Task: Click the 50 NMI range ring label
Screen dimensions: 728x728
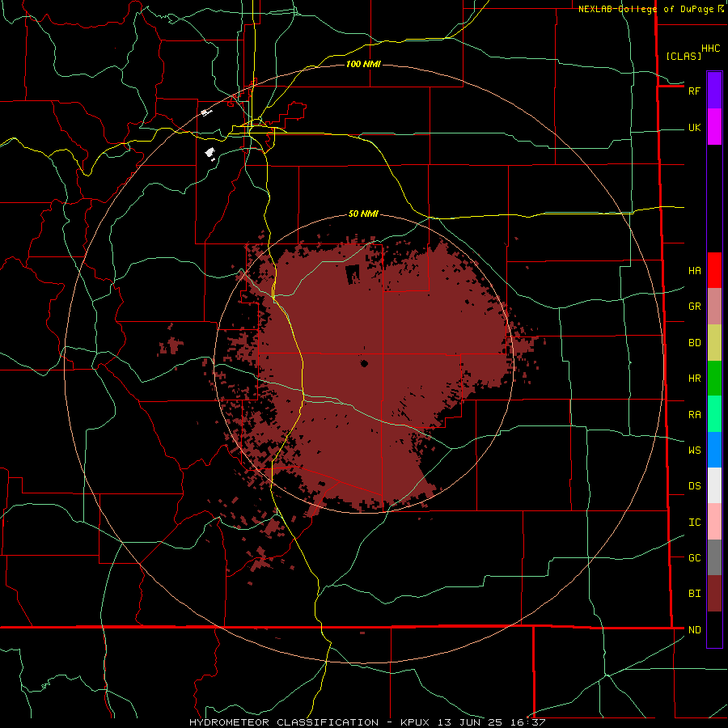Action: click(x=363, y=214)
